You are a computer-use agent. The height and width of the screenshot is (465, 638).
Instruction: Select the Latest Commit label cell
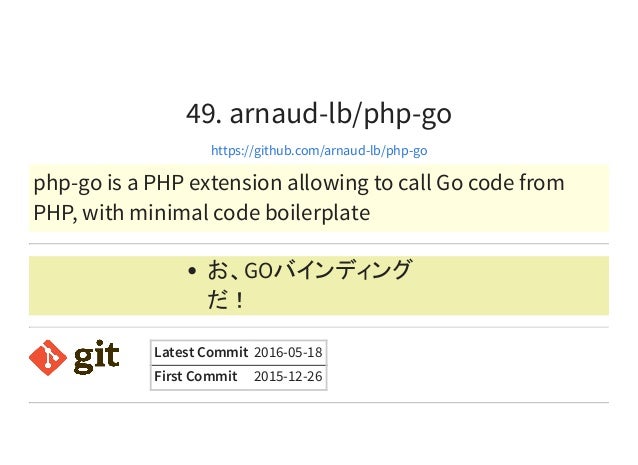(201, 352)
